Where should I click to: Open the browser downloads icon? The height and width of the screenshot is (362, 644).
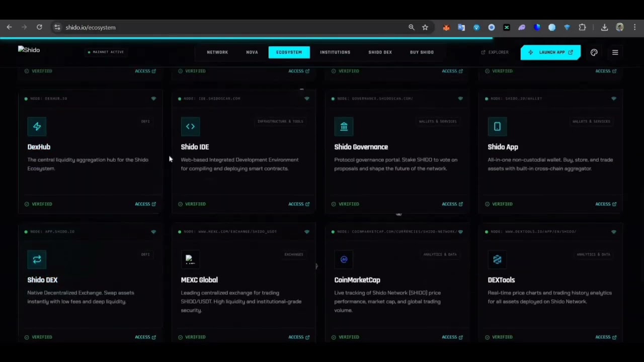(x=605, y=28)
